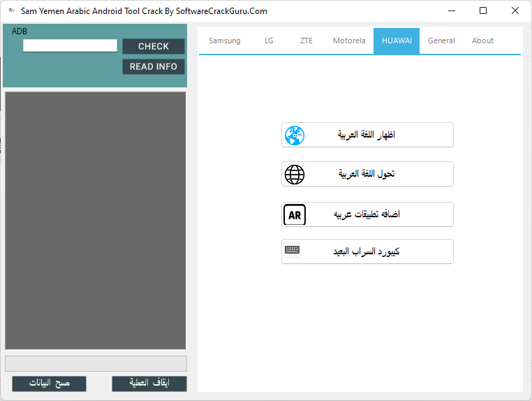Viewport: 532px width, 401px height.
Task: Click the ايقاف العملية stop process button
Action: pyautogui.click(x=149, y=384)
